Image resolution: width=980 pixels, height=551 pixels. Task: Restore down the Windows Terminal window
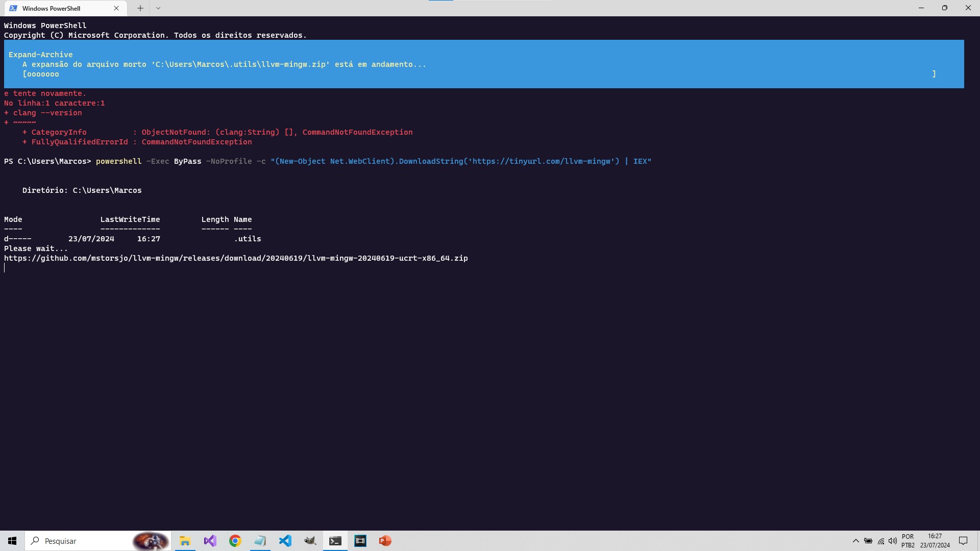pos(945,8)
